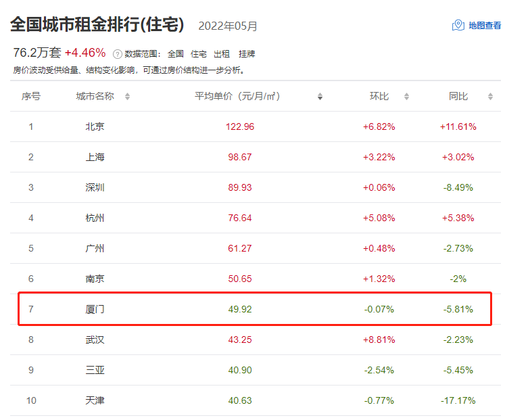Screen dimensions: 505x420
Task: Open city 广州 in the ranking
Action: [x=95, y=248]
